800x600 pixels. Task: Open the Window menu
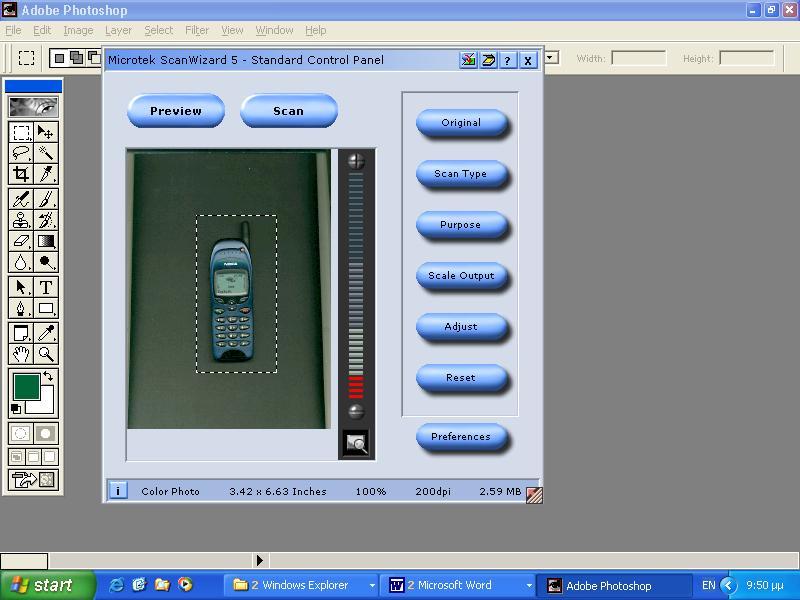coord(274,31)
